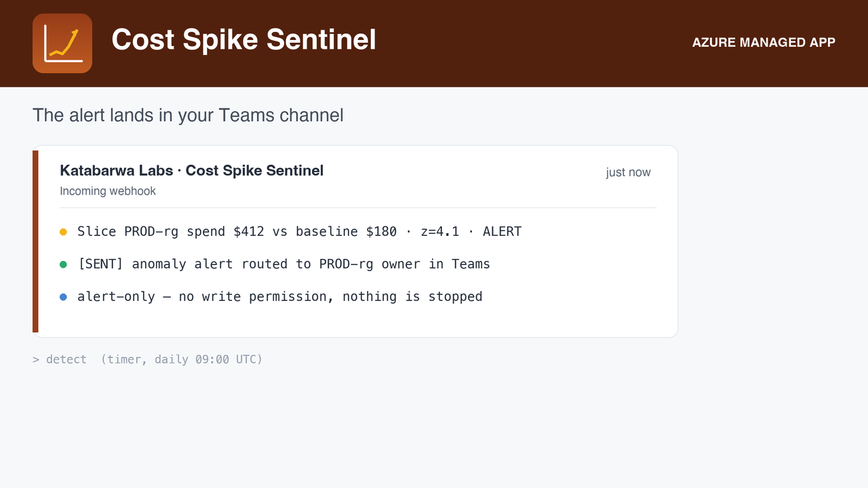
Task: Click the AZURE MANAGED APP label
Action: click(x=764, y=43)
